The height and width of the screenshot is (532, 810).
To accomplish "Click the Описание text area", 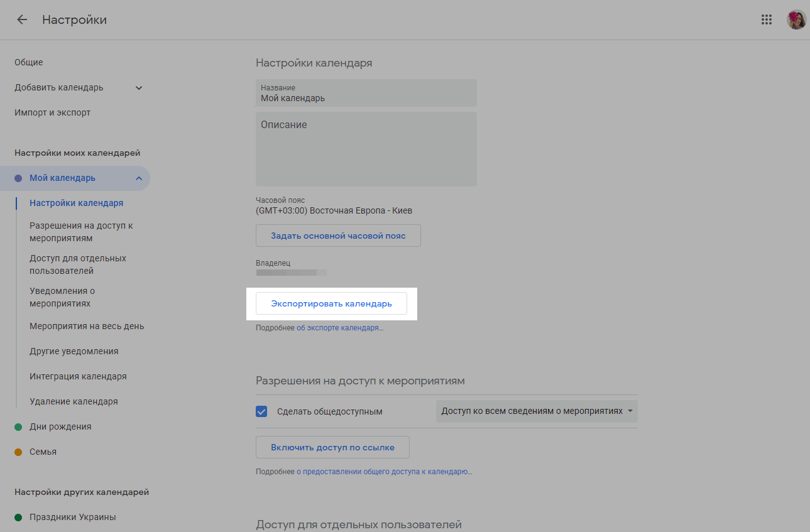I will pyautogui.click(x=366, y=151).
